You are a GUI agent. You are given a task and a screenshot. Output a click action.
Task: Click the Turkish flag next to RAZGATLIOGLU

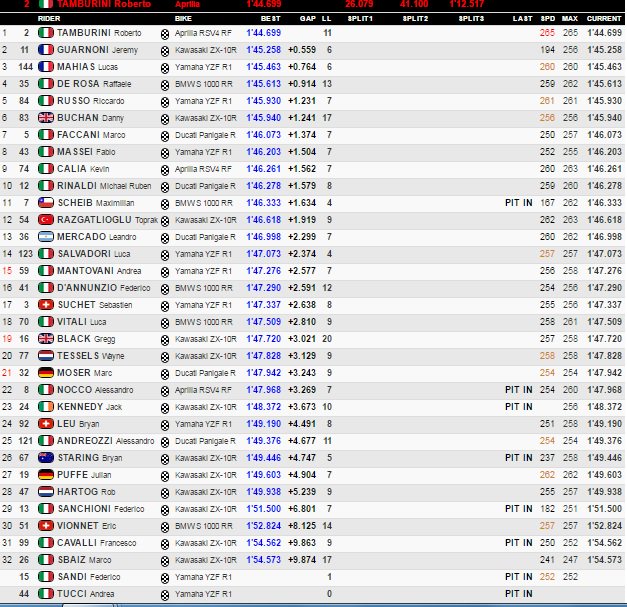(x=46, y=220)
